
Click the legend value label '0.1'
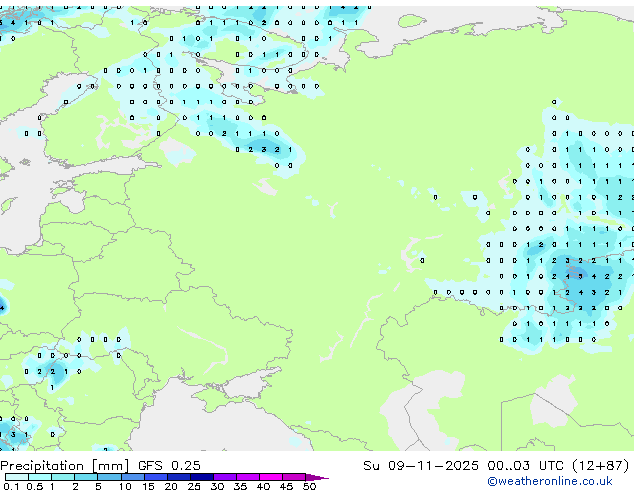point(11,486)
